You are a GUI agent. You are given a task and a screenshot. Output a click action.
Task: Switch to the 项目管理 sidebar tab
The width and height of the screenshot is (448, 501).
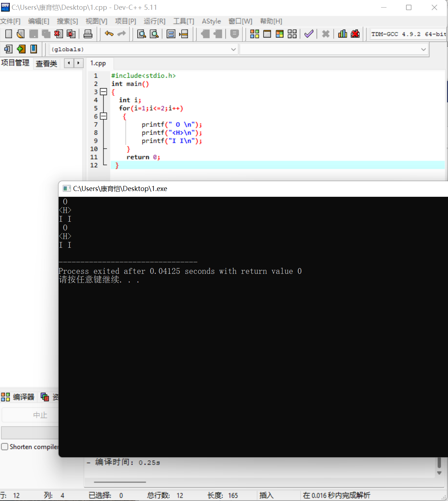[15, 63]
